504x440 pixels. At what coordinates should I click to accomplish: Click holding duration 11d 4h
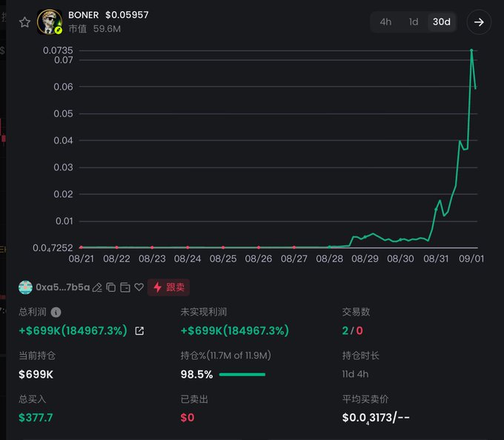pos(355,374)
